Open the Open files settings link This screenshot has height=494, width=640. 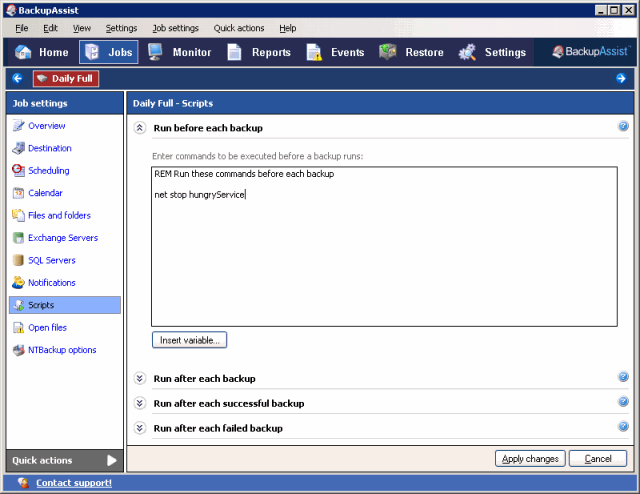point(47,328)
